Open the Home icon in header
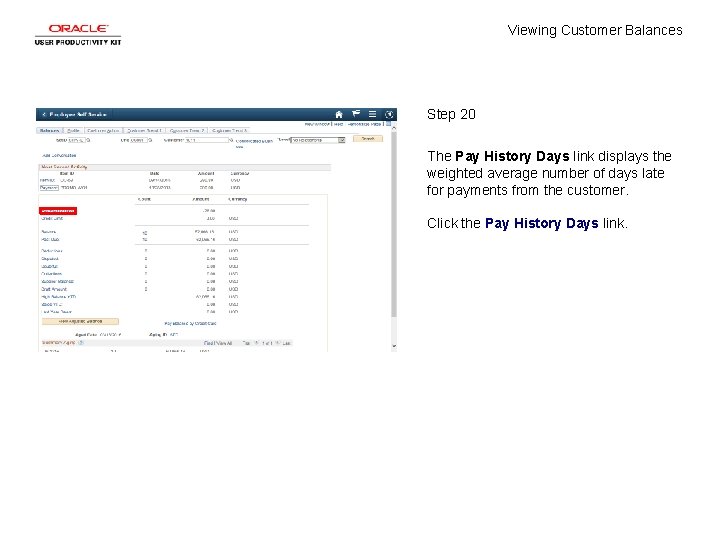The width and height of the screenshot is (720, 540). coord(339,114)
